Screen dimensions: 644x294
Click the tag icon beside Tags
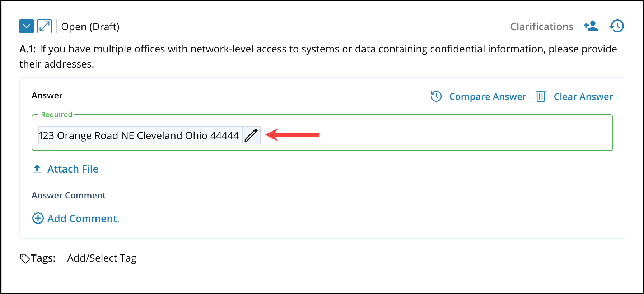tap(25, 258)
